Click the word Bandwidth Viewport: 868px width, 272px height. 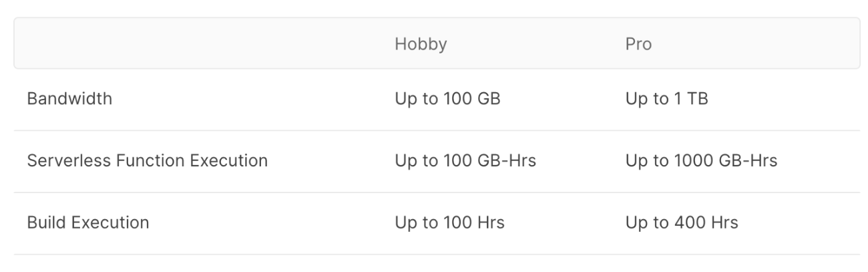click(69, 100)
